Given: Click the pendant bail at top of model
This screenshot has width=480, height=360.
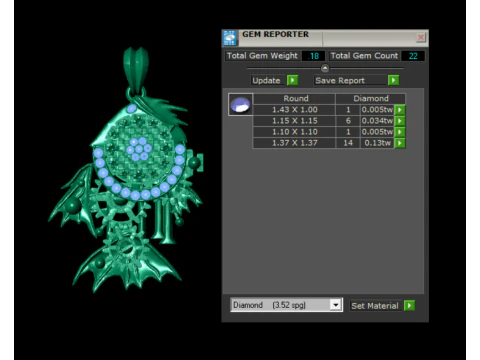Looking at the screenshot, I should (136, 69).
